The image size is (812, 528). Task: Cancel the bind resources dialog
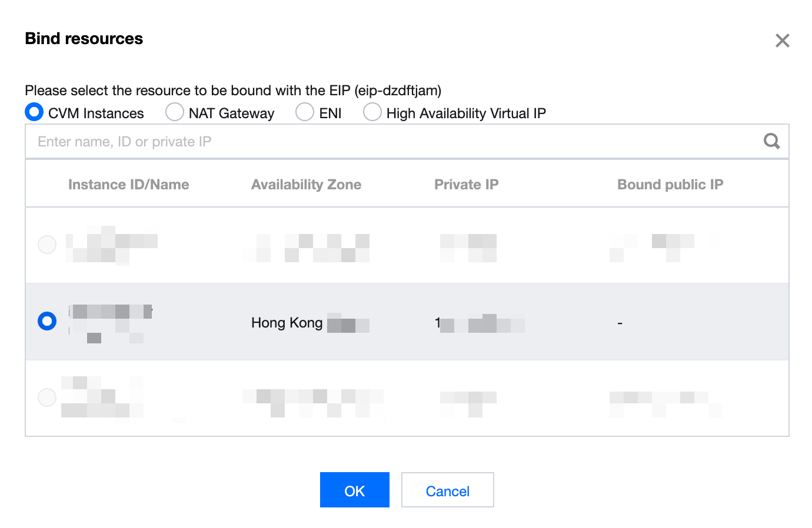tap(448, 490)
